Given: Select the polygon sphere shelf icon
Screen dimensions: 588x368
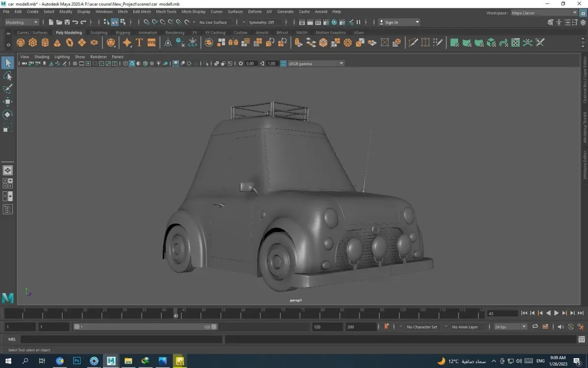Looking at the screenshot, I should 21,43.
